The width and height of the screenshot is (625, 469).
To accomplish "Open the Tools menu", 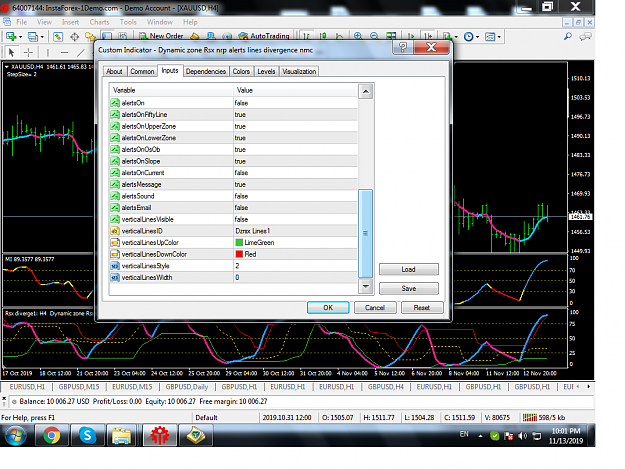I will 128,22.
